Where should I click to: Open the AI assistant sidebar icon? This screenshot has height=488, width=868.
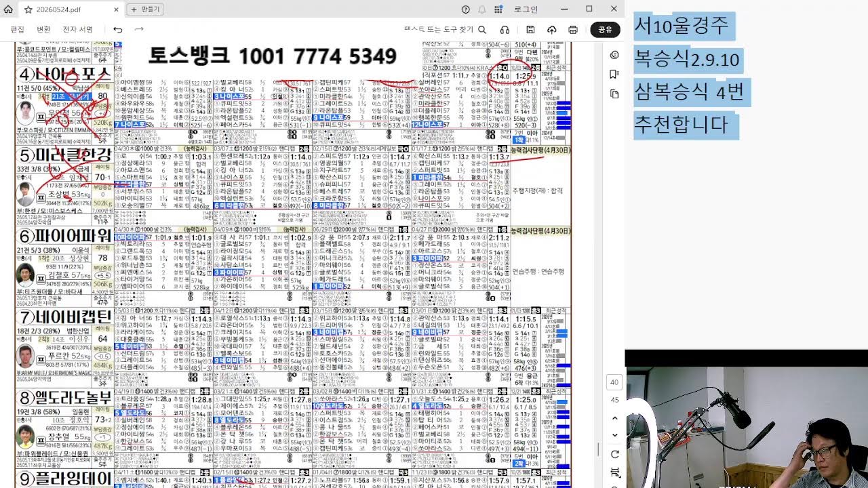coord(614,55)
